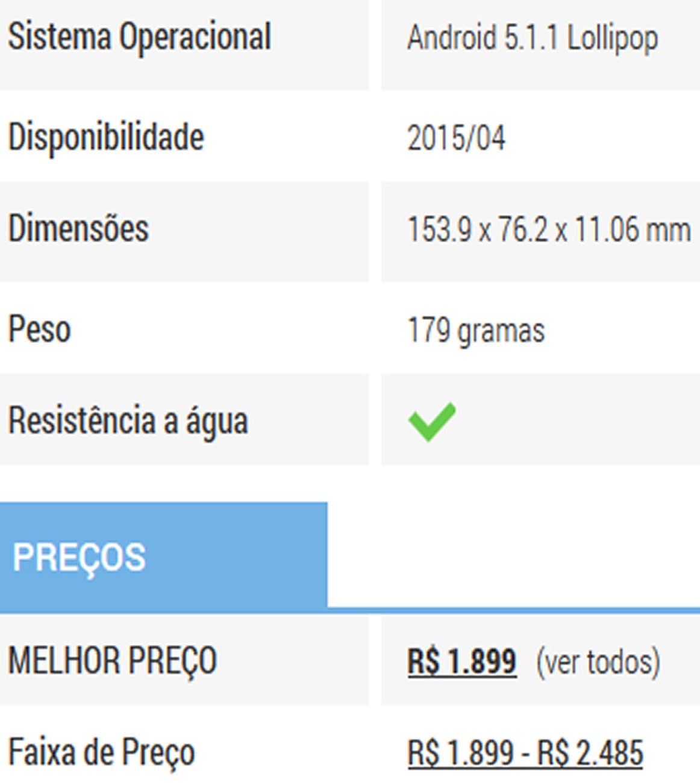Click the Sistema Operacional label
This screenshot has width=700, height=783.
click(139, 37)
